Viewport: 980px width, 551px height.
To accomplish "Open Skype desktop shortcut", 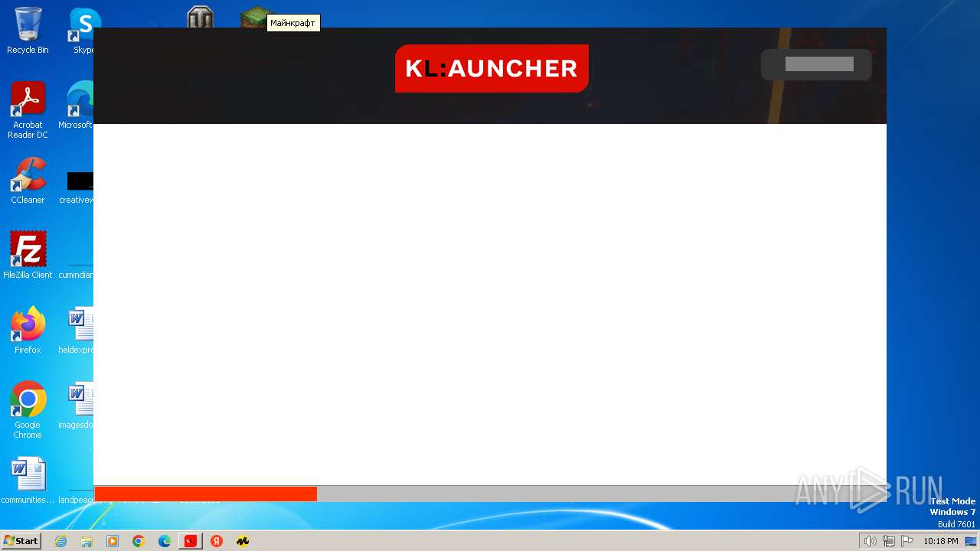I will (x=83, y=31).
